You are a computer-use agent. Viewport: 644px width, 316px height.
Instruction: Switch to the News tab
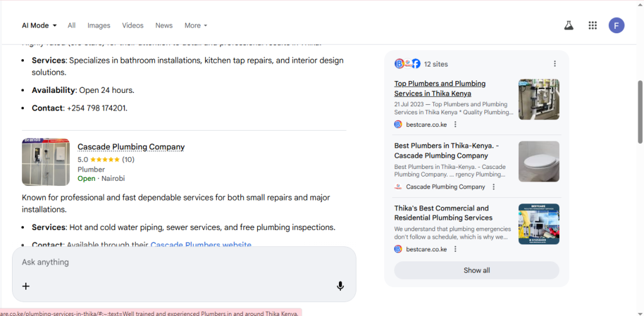[x=164, y=26]
